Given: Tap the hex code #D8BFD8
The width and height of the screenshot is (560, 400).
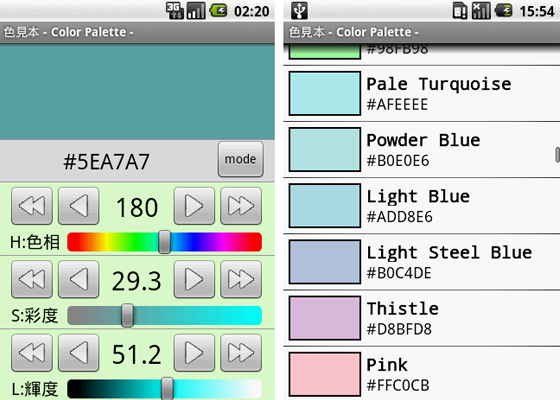Looking at the screenshot, I should pyautogui.click(x=399, y=329).
